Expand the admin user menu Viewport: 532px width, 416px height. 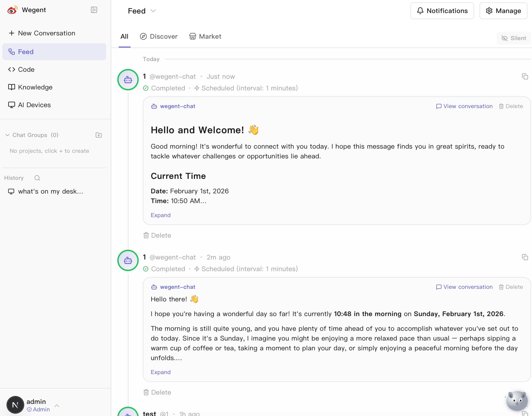pos(57,406)
